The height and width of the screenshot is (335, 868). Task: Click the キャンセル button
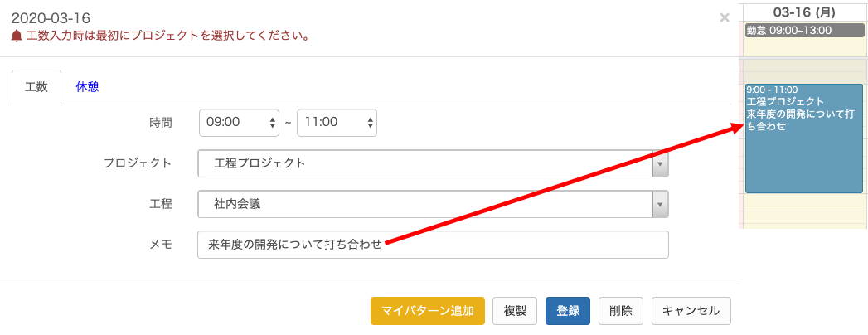point(691,311)
